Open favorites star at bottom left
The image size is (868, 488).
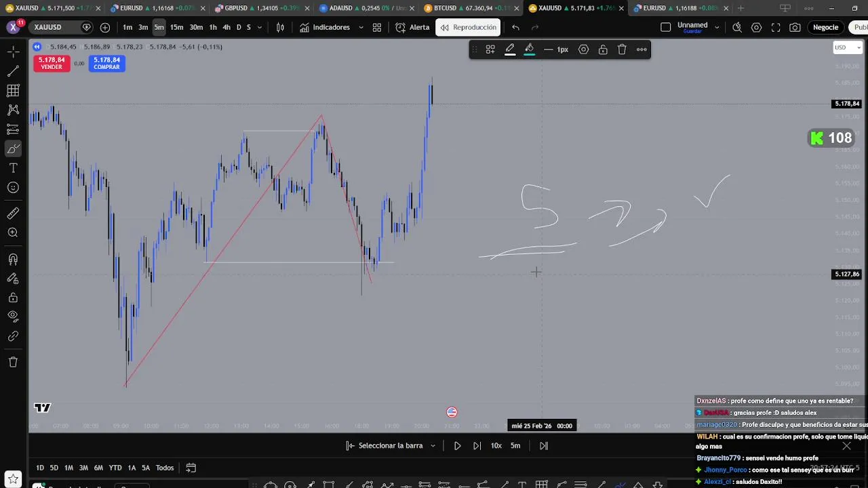(13, 480)
